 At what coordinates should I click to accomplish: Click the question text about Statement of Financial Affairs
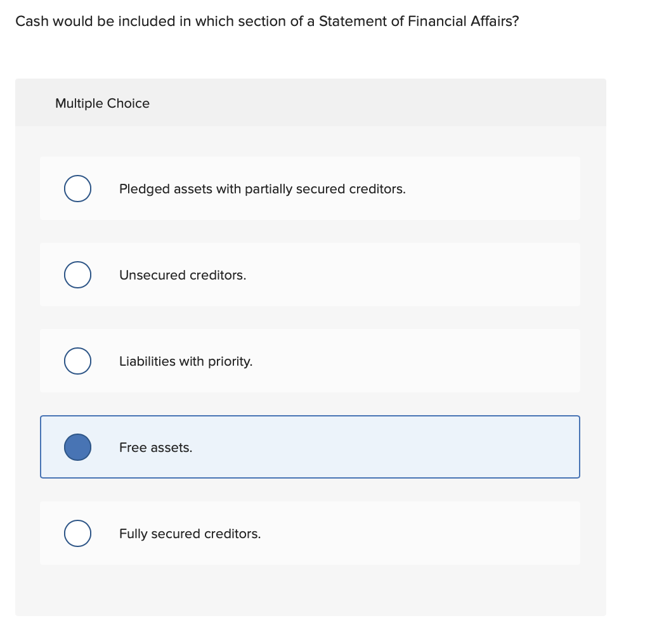267,21
